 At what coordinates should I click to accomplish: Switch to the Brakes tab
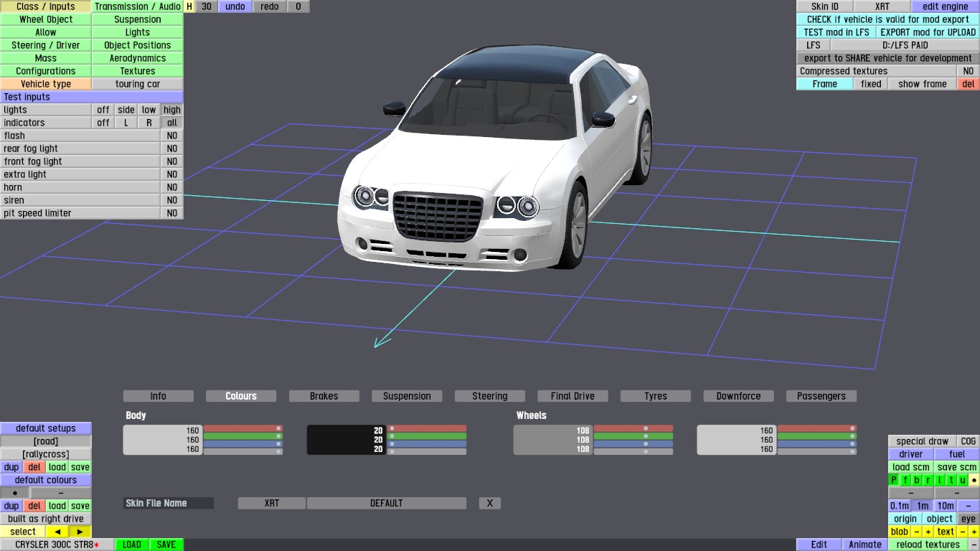tap(324, 396)
